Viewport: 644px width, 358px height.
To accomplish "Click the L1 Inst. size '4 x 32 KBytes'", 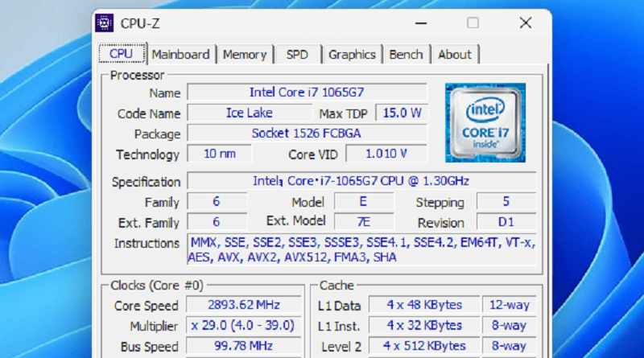I will 424,326.
